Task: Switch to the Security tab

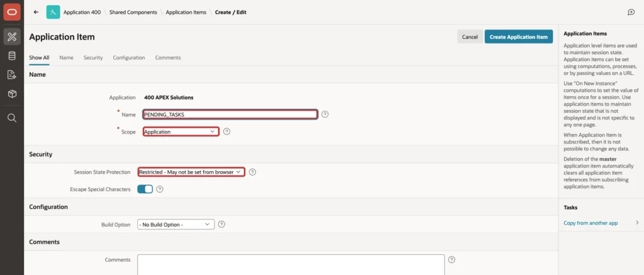Action: pos(93,57)
